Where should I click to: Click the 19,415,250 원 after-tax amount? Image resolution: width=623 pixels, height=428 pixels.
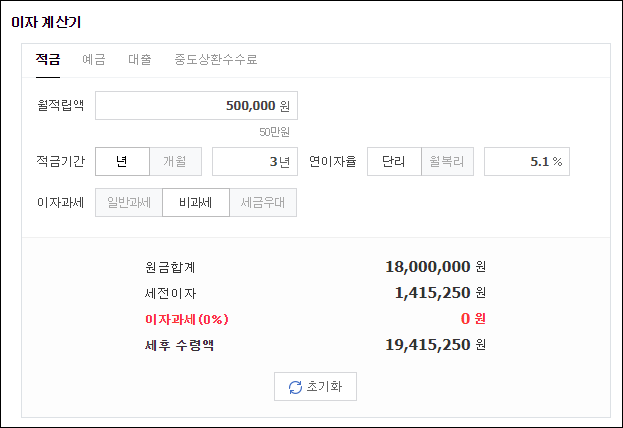435,345
